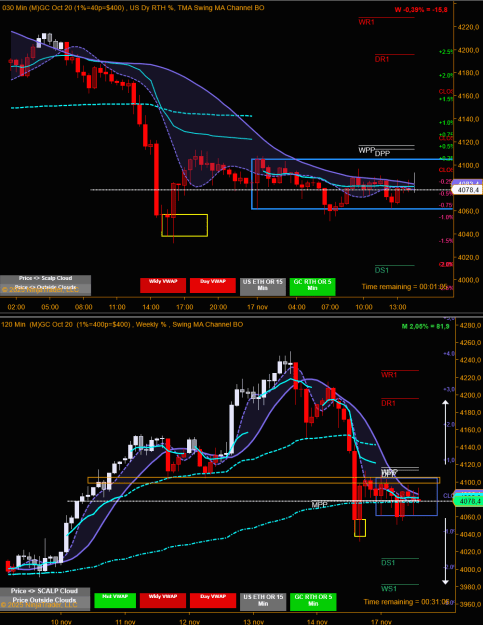Viewport: 483px width, 625px height.
Task: Click Price <> Outside Clouds top chart
Action: (x=45, y=289)
